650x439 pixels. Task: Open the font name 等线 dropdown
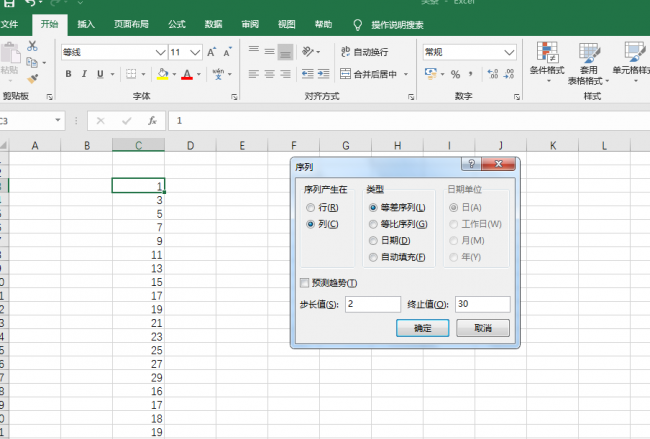point(161,52)
